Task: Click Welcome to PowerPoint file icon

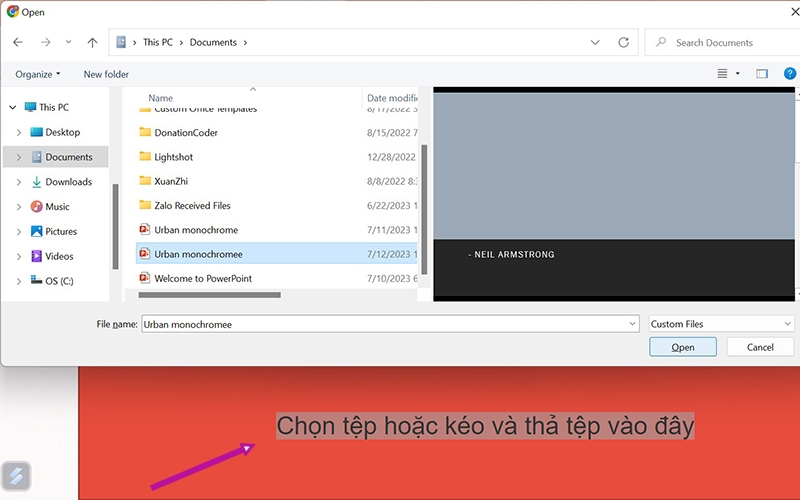Action: point(145,278)
